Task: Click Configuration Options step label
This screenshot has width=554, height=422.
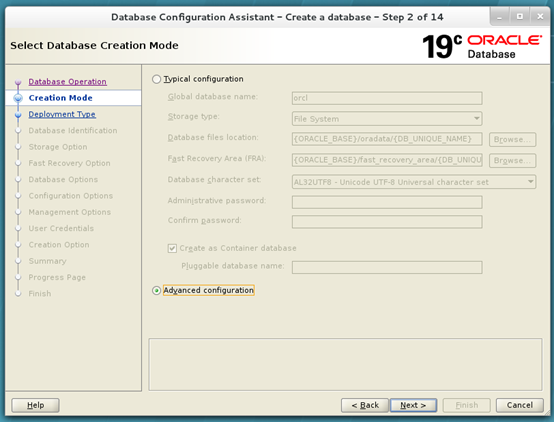Action: click(x=71, y=195)
